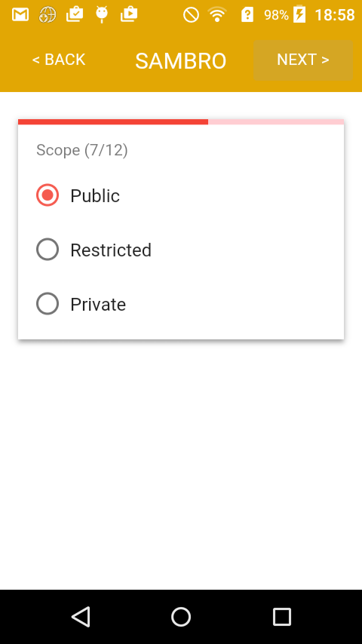Tap the globe notification icon in status bar

click(x=48, y=15)
